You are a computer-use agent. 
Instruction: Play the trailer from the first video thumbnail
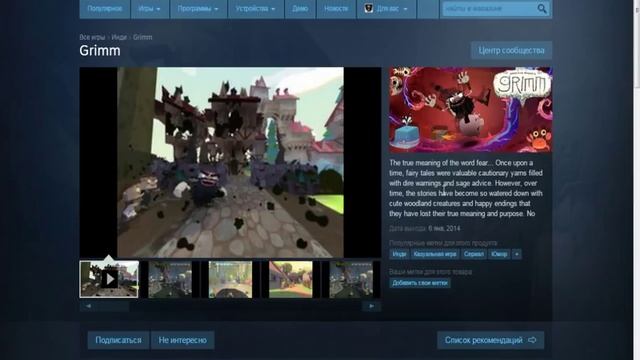[x=109, y=279]
